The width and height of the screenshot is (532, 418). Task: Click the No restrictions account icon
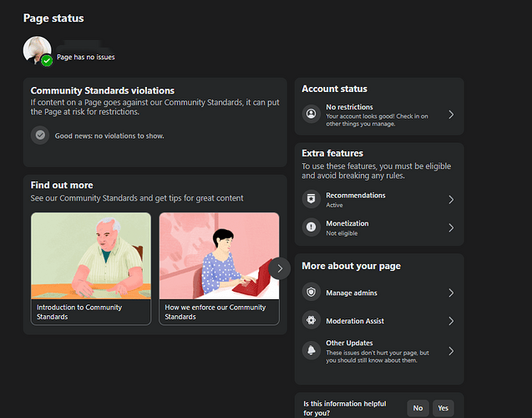coord(311,113)
